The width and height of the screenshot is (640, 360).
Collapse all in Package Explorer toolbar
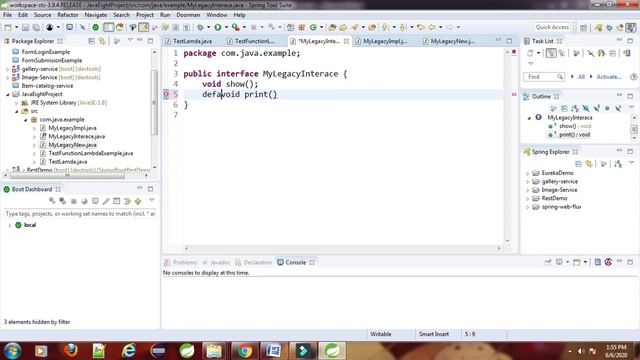click(x=91, y=41)
